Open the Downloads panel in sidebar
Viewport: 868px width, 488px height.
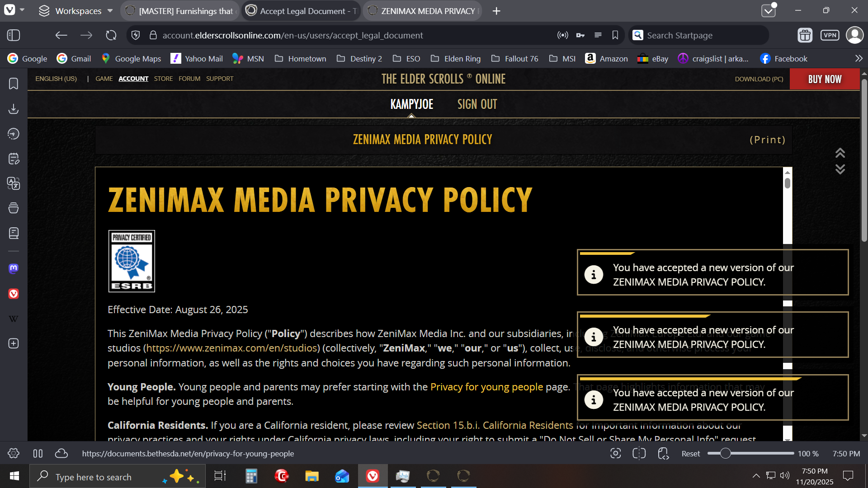[x=14, y=109]
